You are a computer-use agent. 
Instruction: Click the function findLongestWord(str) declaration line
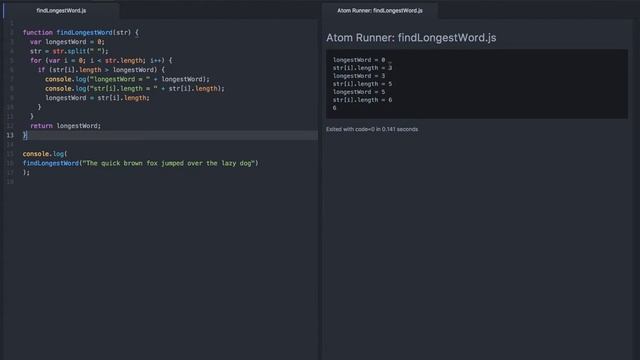81,33
